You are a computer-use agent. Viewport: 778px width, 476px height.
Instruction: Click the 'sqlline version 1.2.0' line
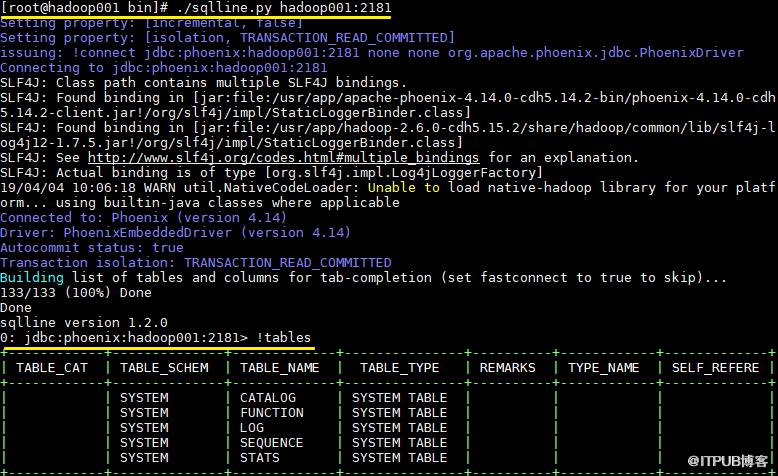click(x=84, y=323)
